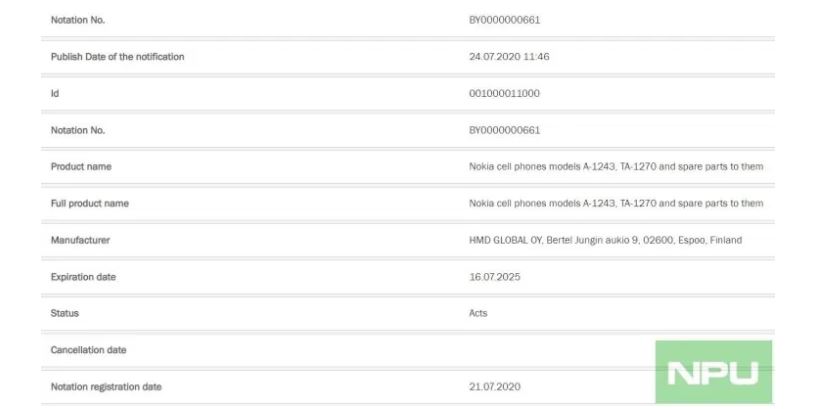Screen dimensions: 833x409
Task: Click the Expiration date label
Action: point(83,277)
